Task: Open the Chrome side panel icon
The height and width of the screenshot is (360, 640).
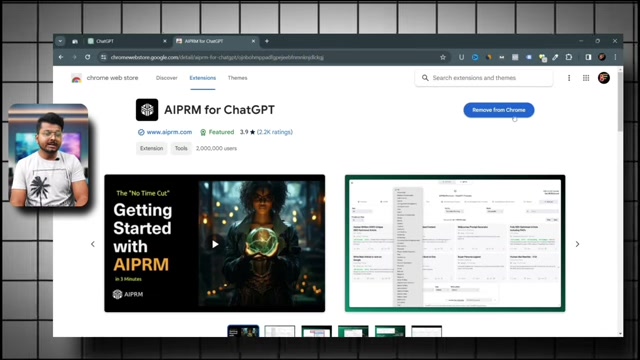Action: pos(588,57)
